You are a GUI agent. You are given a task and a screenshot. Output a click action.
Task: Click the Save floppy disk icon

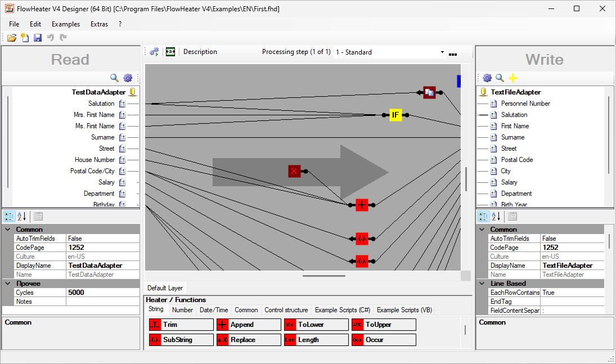pos(38,38)
